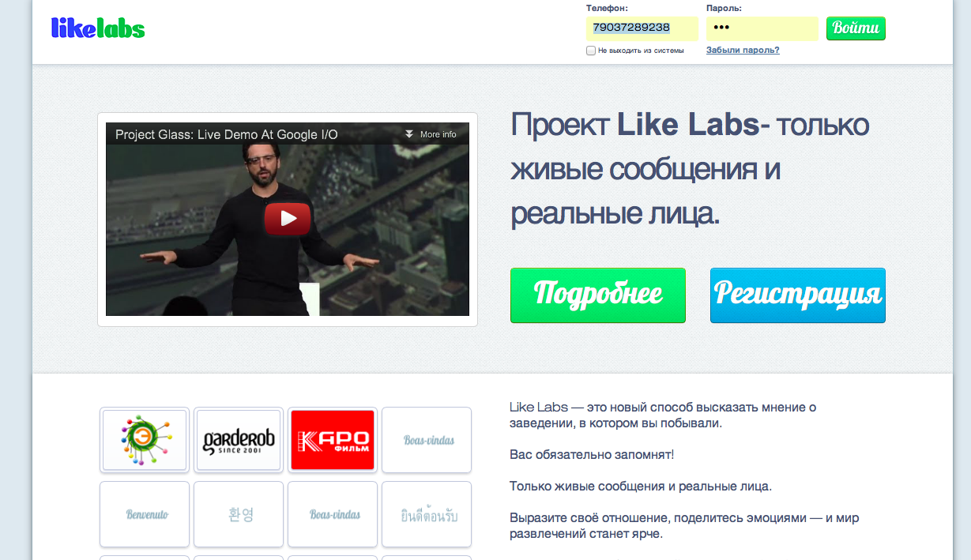This screenshot has height=560, width=971.
Task: Click the green Подробнее button
Action: pyautogui.click(x=598, y=295)
